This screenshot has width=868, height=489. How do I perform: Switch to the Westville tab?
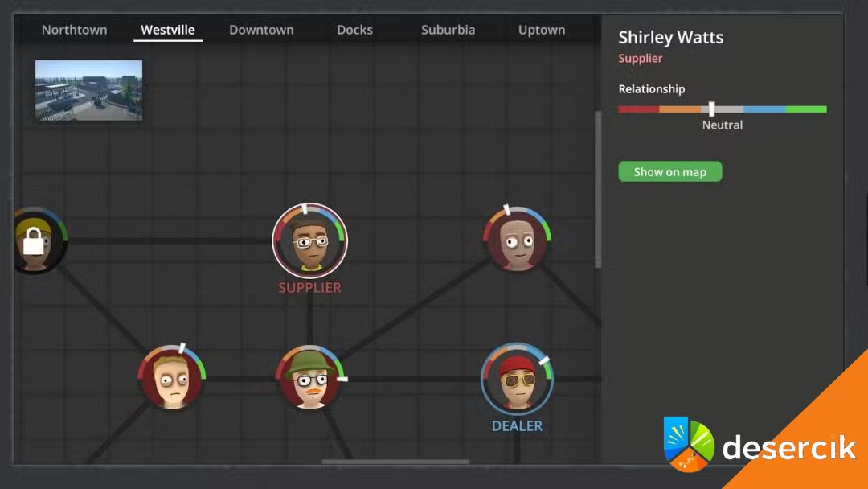[168, 30]
